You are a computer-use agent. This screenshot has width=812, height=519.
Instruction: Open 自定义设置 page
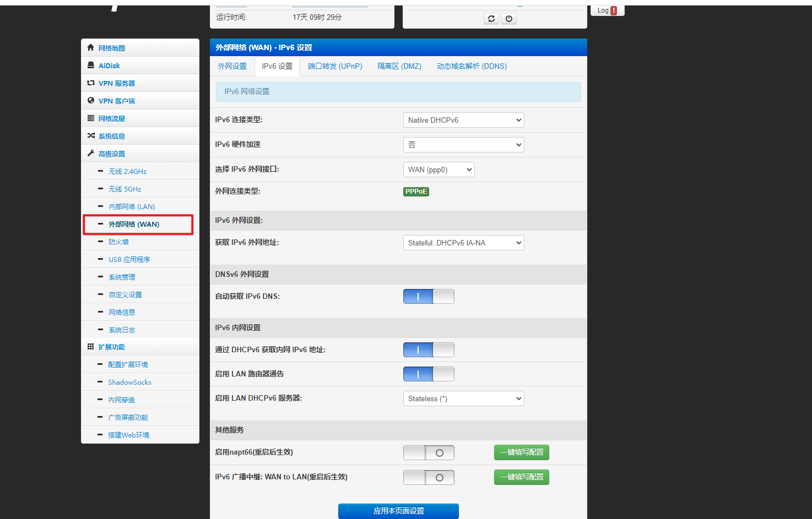tap(125, 294)
